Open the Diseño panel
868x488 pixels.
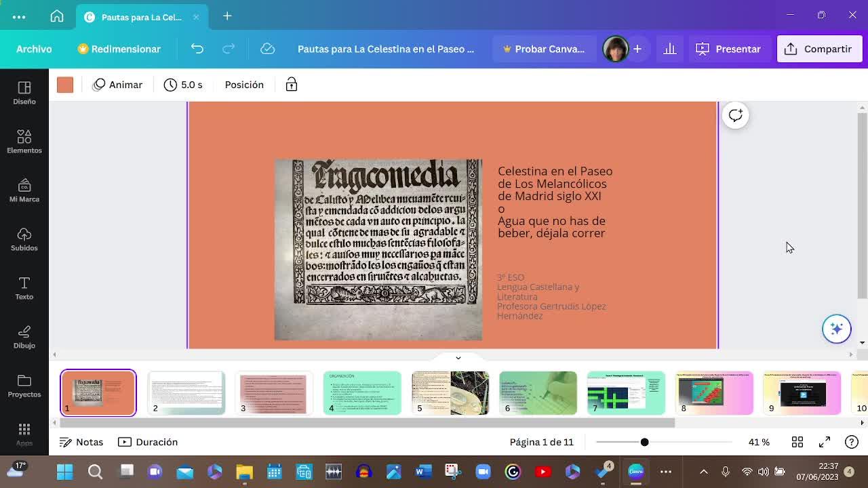pos(24,93)
